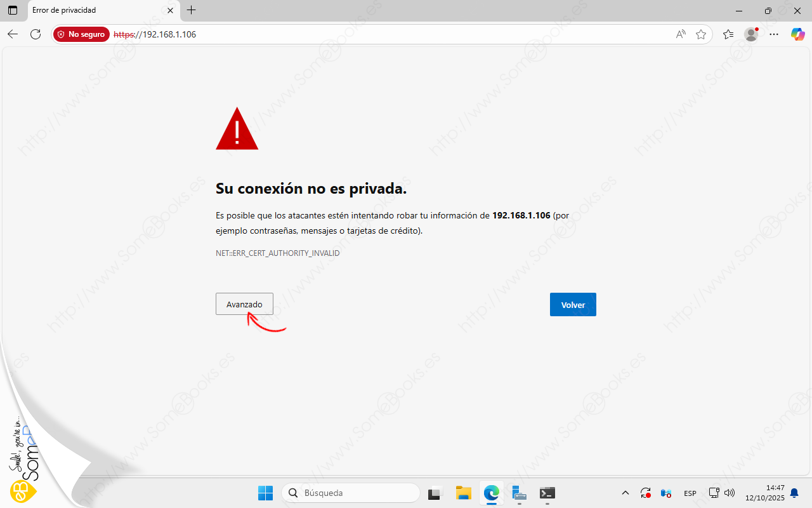Open the favorites list icon
The height and width of the screenshot is (508, 812).
(728, 34)
